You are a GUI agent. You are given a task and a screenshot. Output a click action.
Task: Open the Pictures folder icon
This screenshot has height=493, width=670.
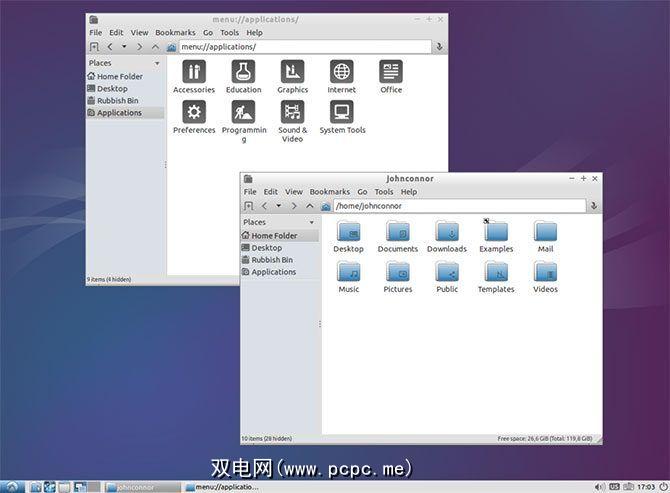click(x=397, y=272)
